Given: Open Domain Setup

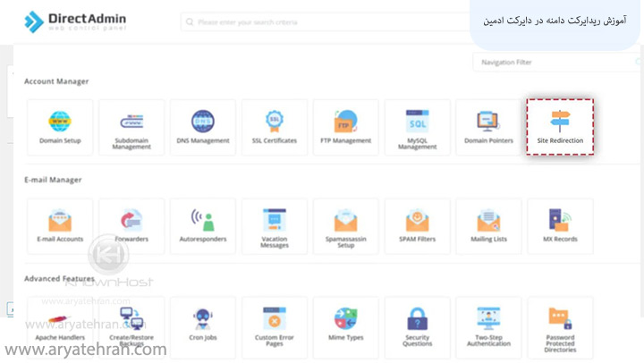Looking at the screenshot, I should [x=60, y=126].
